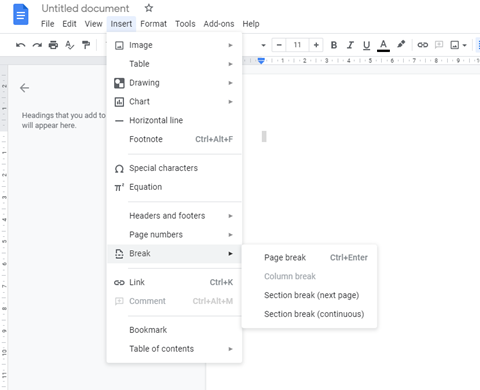Screen dimensions: 480x390
Task: Select the Break menu item
Action: pos(174,254)
